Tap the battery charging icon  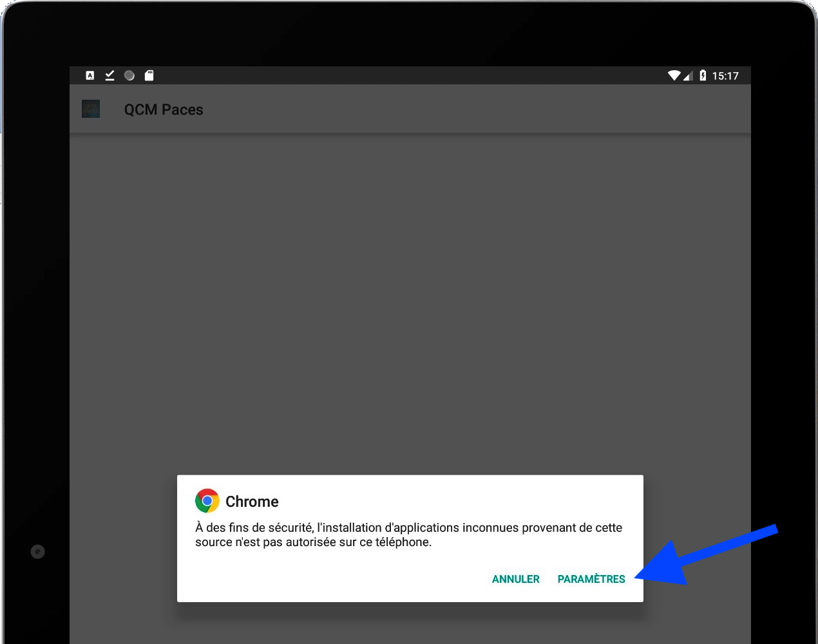tap(703, 75)
